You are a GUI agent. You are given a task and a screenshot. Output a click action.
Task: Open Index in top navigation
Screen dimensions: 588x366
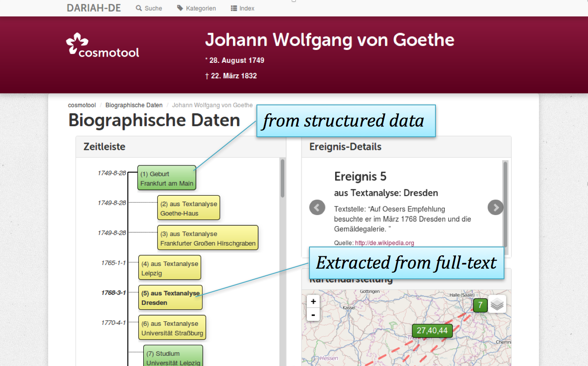[243, 8]
